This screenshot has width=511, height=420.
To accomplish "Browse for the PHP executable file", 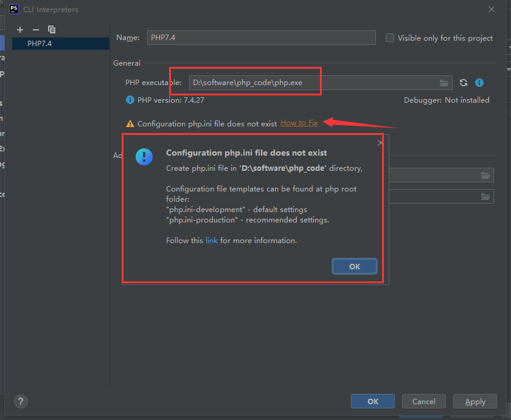I will point(444,82).
